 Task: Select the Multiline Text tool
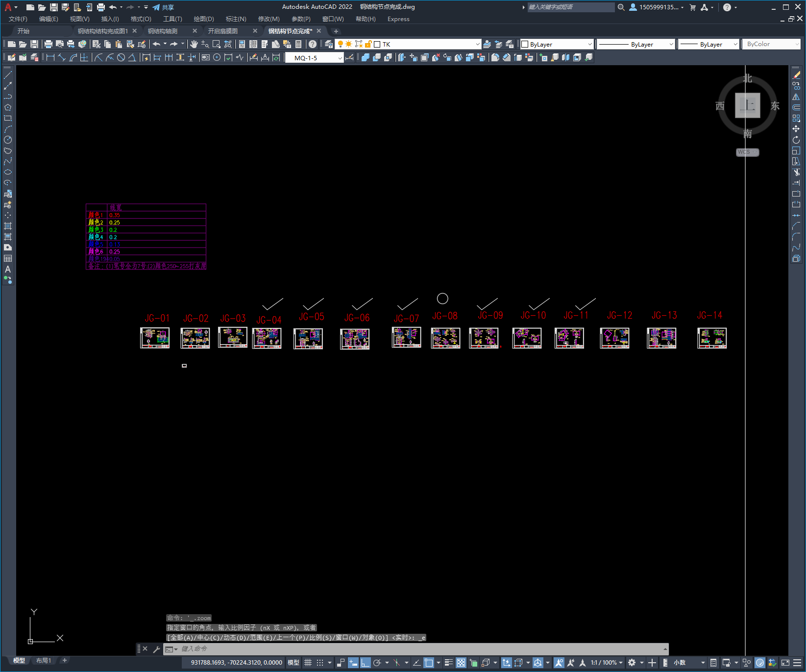(8, 270)
